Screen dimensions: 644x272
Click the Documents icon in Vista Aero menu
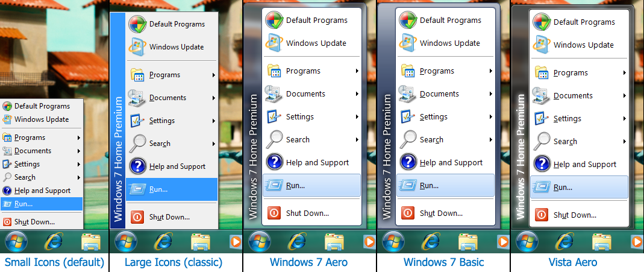542,95
